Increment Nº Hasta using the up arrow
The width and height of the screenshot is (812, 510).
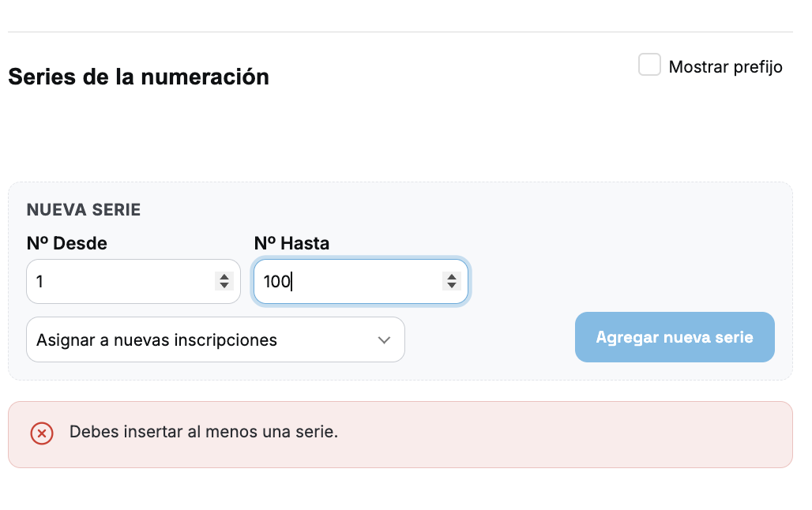452,276
